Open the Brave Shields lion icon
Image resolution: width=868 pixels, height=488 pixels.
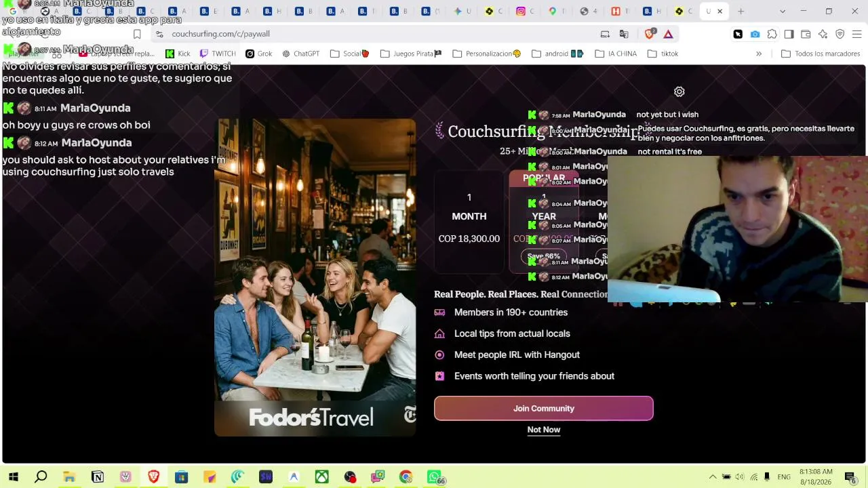click(x=650, y=34)
